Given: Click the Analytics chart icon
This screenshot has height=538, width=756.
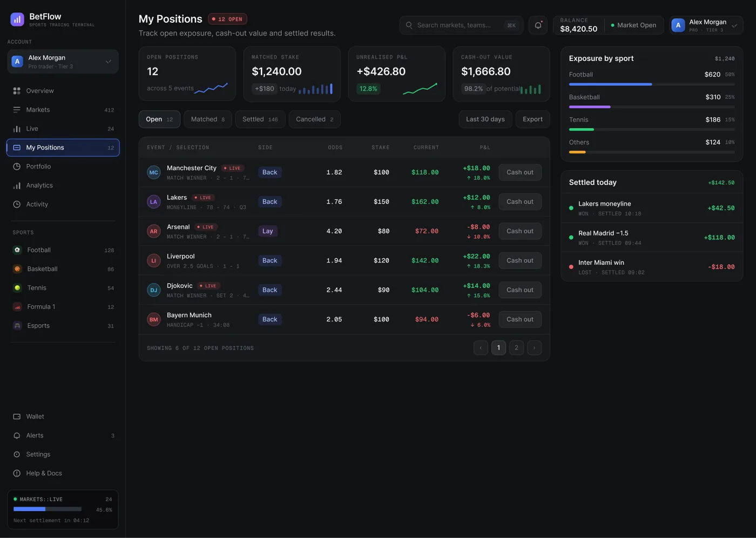Looking at the screenshot, I should pos(17,185).
